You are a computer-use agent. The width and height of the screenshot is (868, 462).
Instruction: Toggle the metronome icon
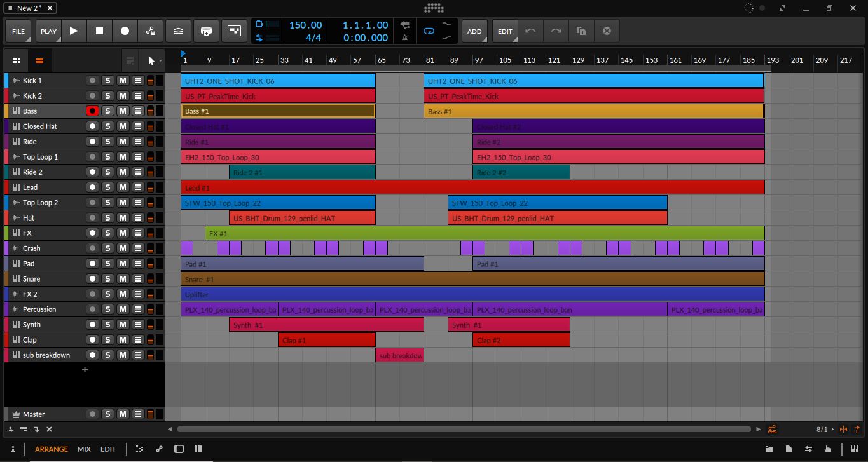point(405,37)
